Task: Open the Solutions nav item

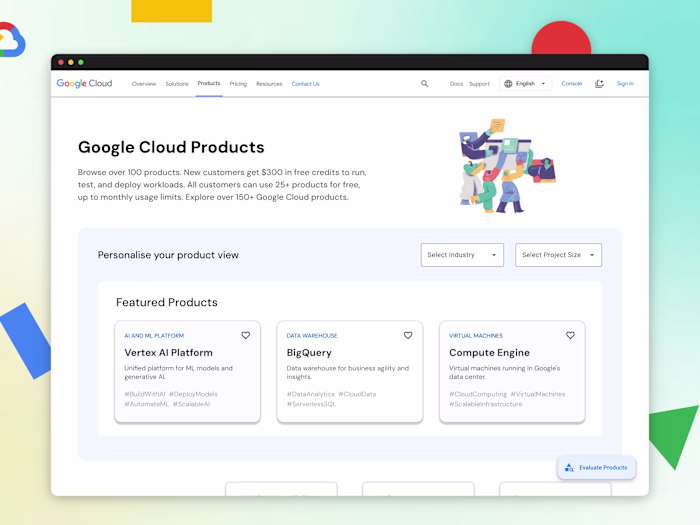Action: pos(177,84)
